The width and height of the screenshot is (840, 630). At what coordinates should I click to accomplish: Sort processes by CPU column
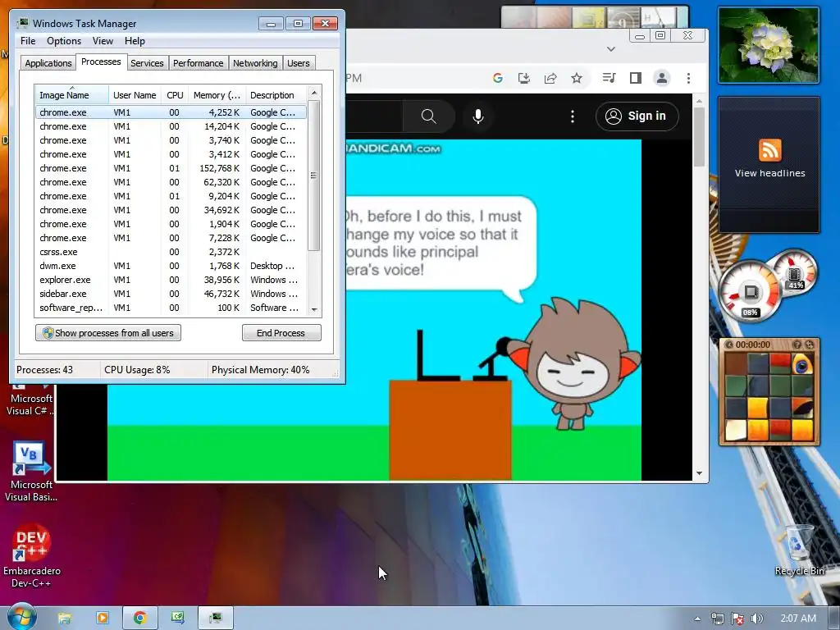click(x=175, y=95)
